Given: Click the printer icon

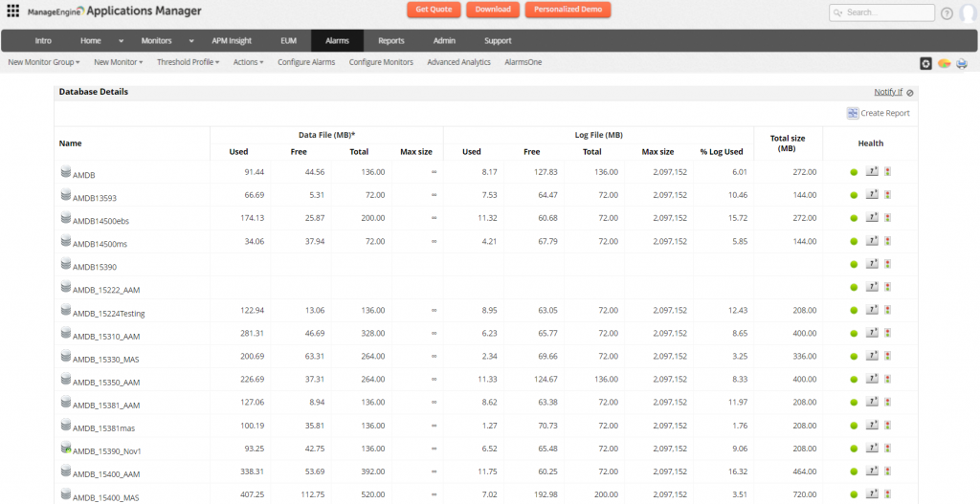Looking at the screenshot, I should tap(961, 63).
